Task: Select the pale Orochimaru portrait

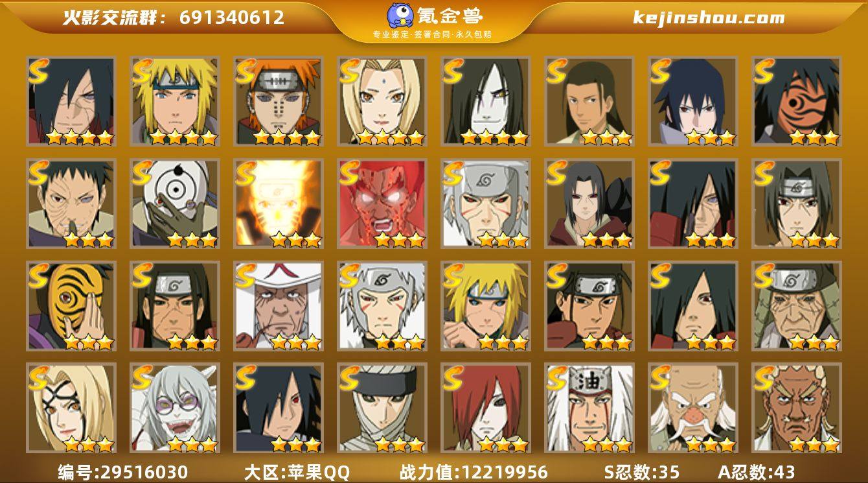Action: (x=485, y=101)
